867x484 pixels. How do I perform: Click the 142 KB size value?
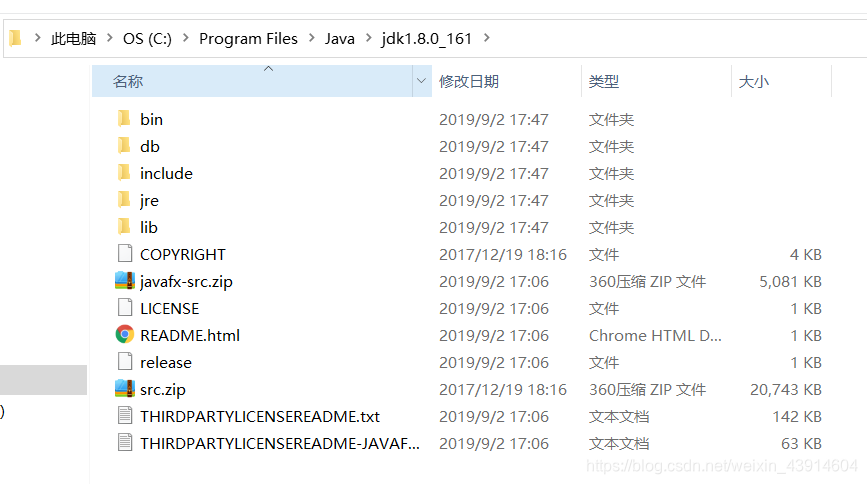[x=797, y=417]
